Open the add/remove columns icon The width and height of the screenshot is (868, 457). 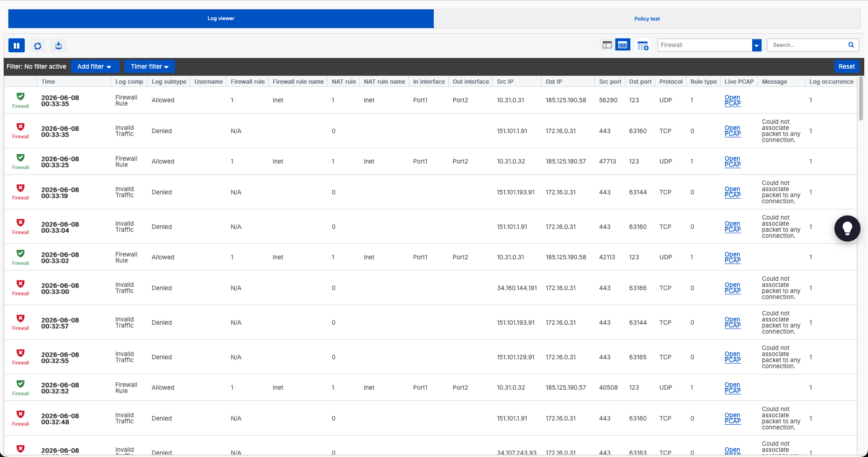point(643,45)
